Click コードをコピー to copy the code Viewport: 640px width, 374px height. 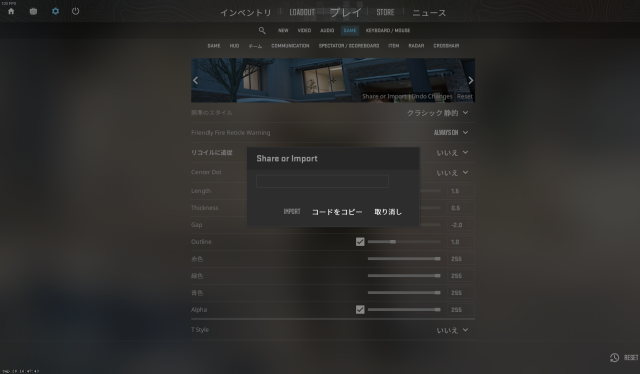pyautogui.click(x=337, y=212)
